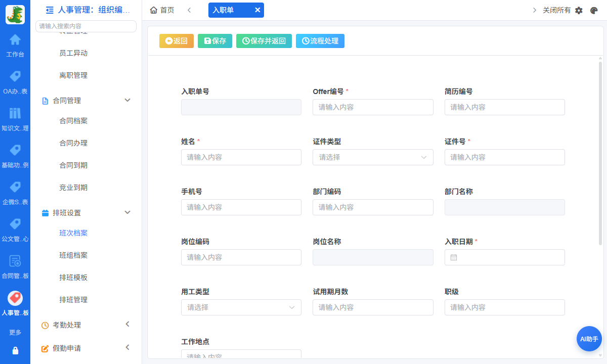Click the 职级 input field
Image resolution: width=607 pixels, height=364 pixels.
coord(505,307)
